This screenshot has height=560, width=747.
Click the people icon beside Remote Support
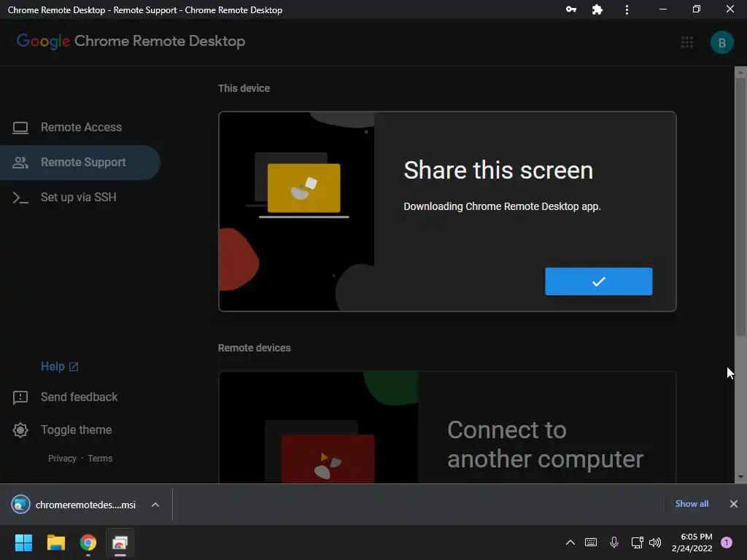20,163
